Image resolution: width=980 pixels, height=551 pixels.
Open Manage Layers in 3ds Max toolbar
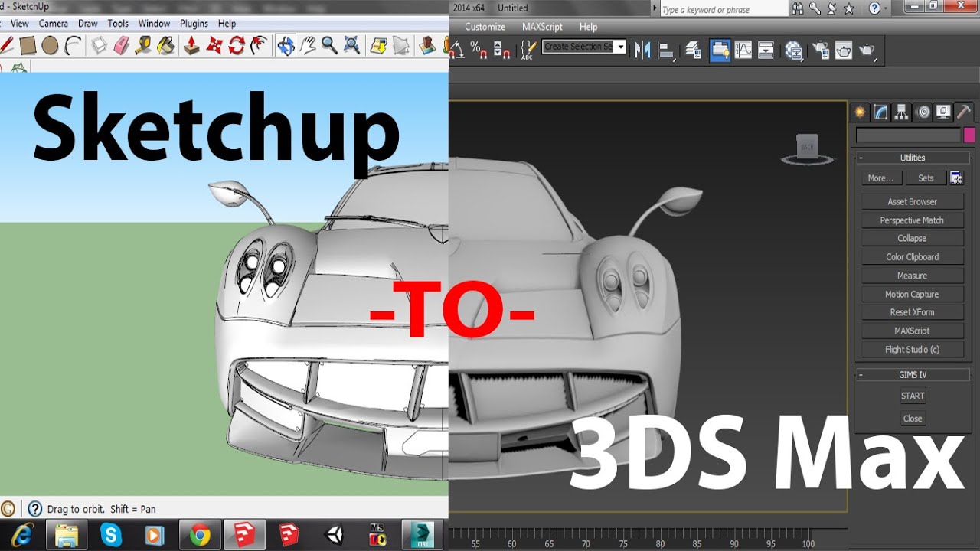click(x=694, y=51)
